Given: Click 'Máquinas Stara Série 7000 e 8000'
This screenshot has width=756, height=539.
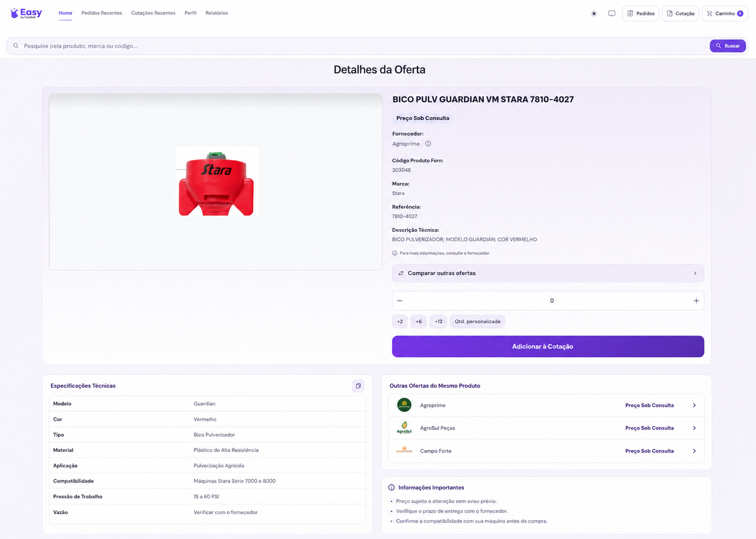Looking at the screenshot, I should coord(235,481).
